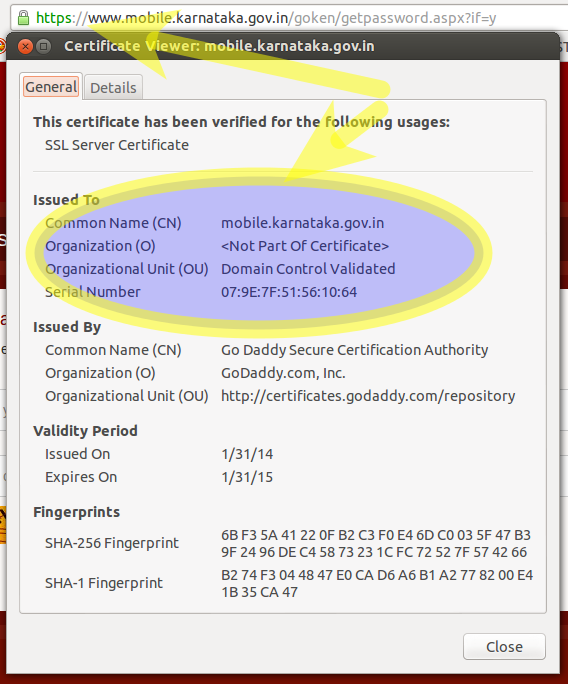Select the mobile.karnataka.gov.in Common Name value

point(302,223)
